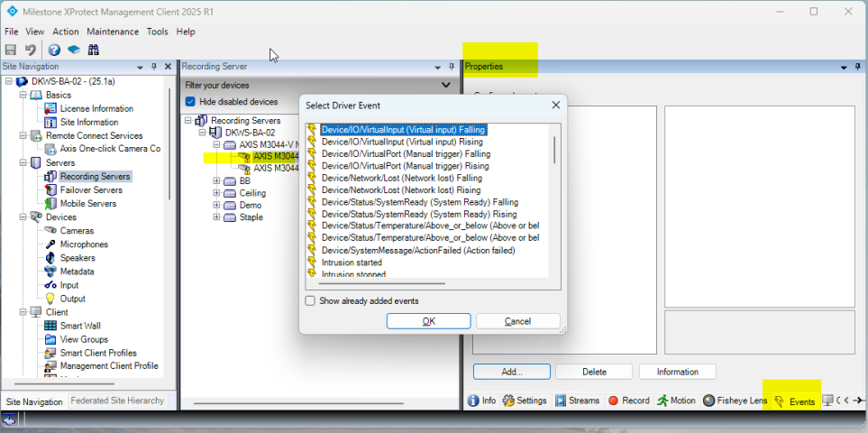
Task: Click the binoculars search icon in toolbar
Action: 93,50
